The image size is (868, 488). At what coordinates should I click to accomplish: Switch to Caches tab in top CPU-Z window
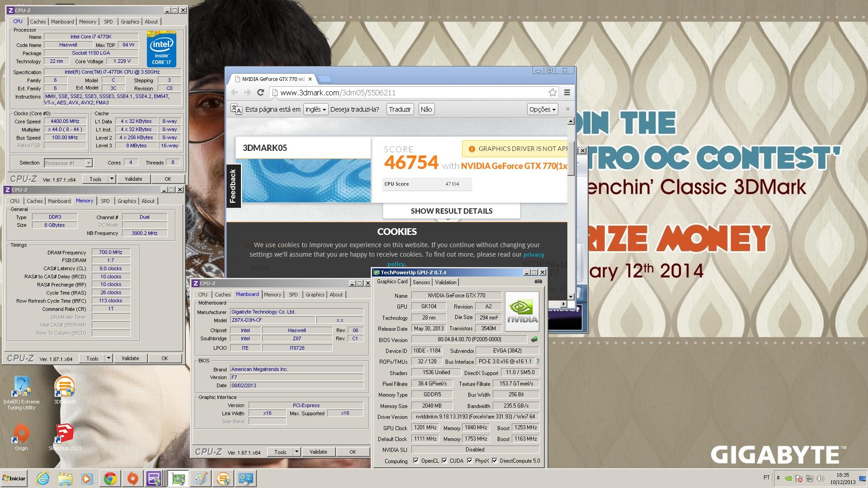38,22
